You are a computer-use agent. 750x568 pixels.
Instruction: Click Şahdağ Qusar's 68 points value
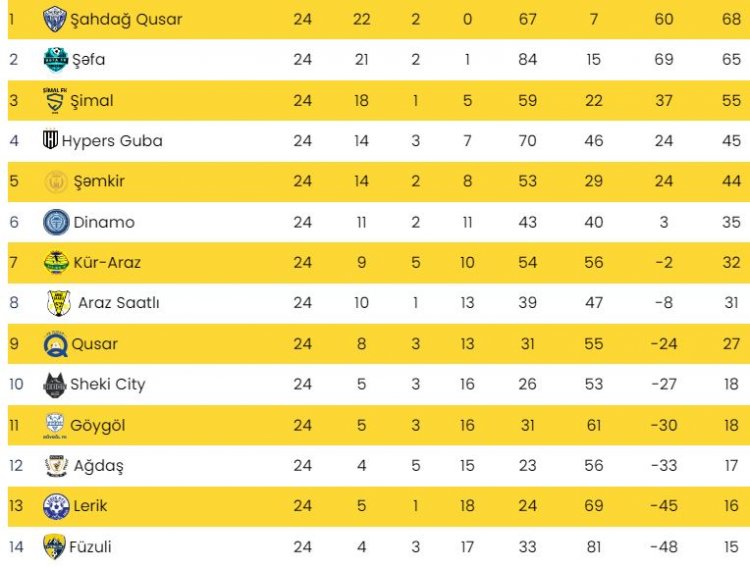pos(731,19)
